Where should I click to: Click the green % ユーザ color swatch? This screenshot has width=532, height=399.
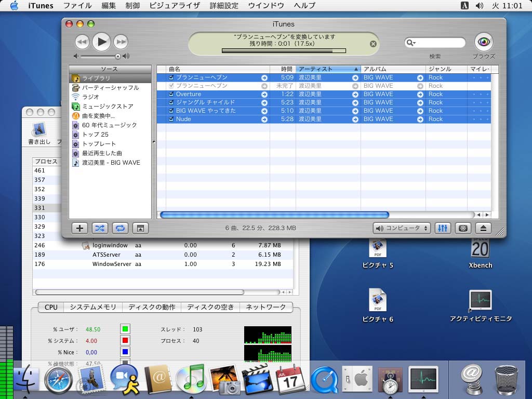point(125,329)
